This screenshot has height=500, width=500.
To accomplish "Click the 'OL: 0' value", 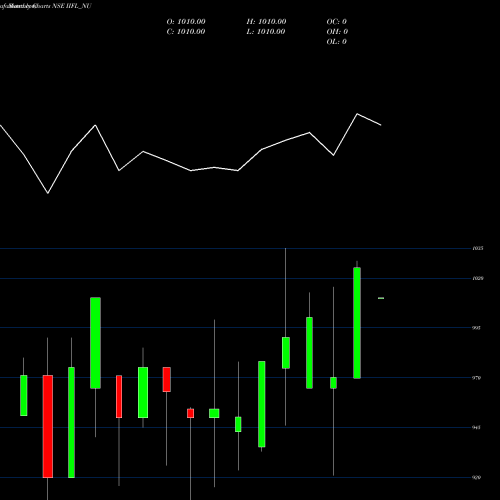I will tap(337, 42).
